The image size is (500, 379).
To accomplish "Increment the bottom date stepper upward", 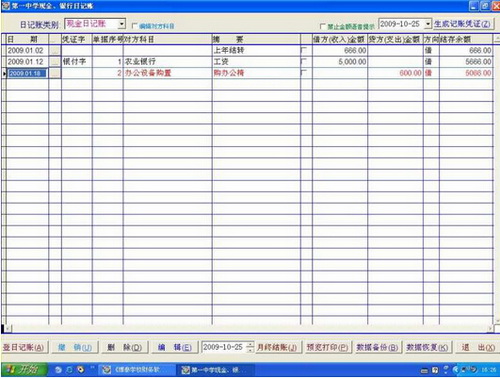I will (x=250, y=345).
